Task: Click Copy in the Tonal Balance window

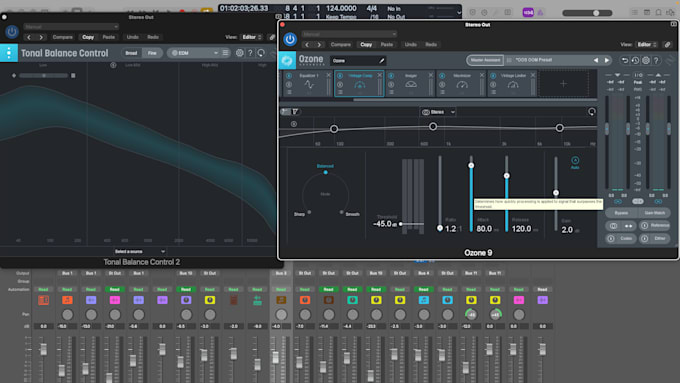Action: tap(88, 37)
